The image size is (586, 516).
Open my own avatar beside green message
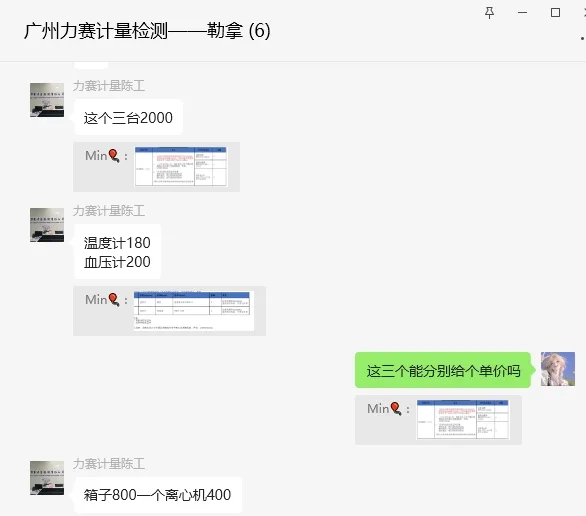click(x=558, y=369)
